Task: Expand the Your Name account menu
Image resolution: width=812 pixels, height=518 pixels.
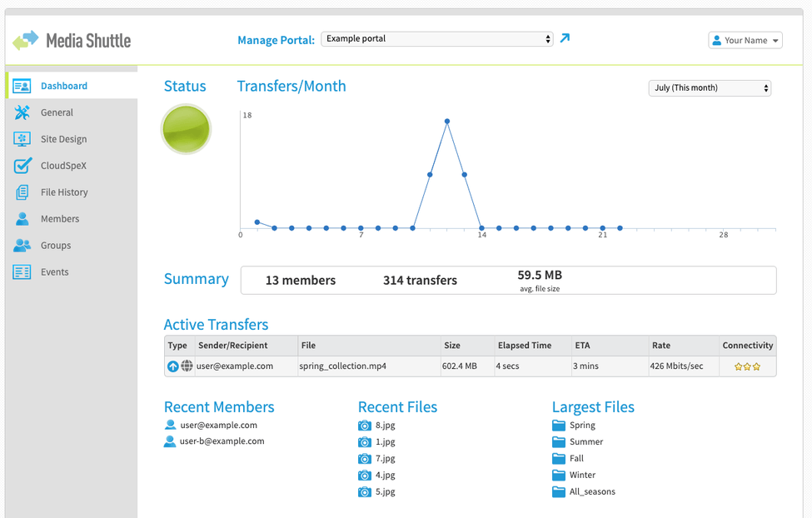Action: tap(744, 39)
